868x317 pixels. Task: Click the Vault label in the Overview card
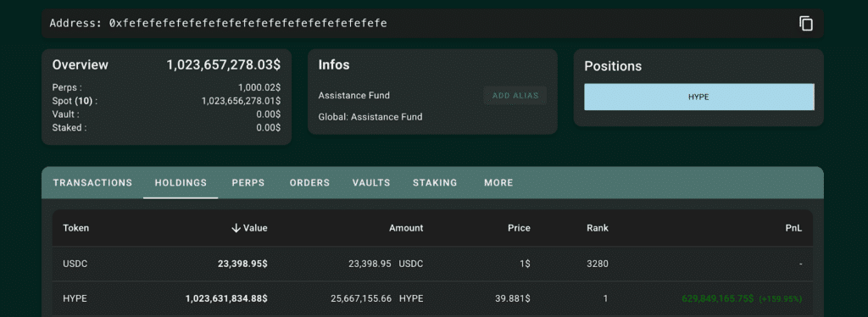[x=66, y=114]
